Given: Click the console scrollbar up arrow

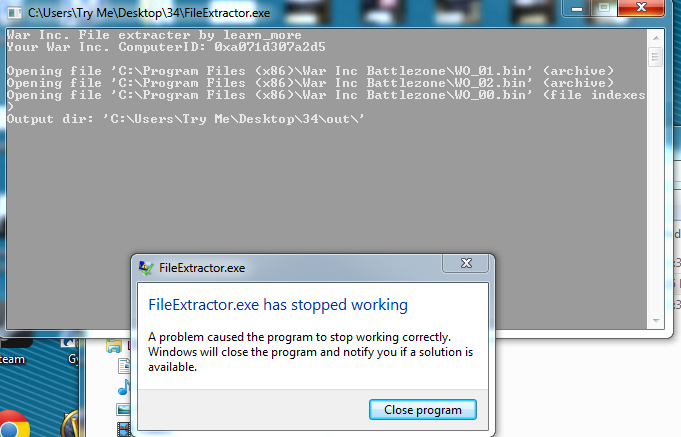Looking at the screenshot, I should (656, 38).
